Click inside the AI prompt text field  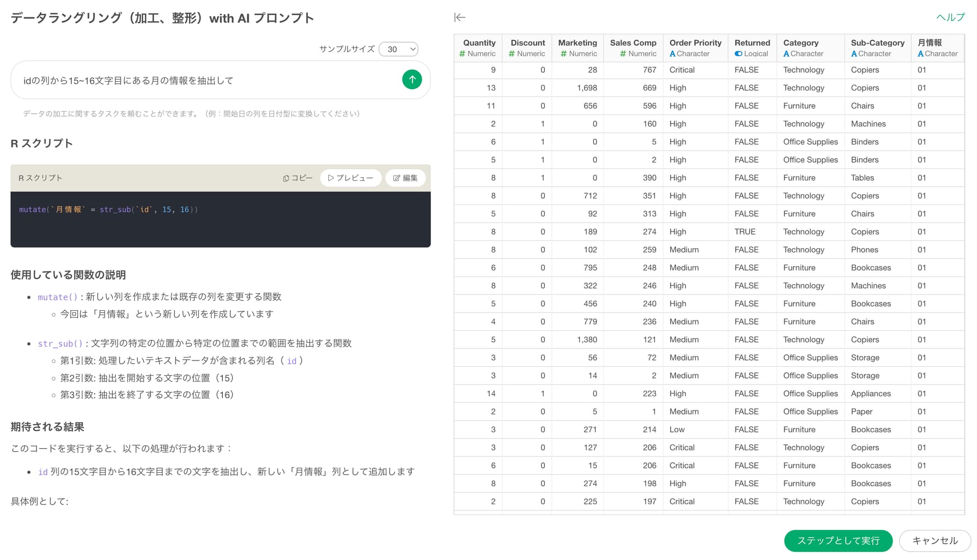coord(204,80)
